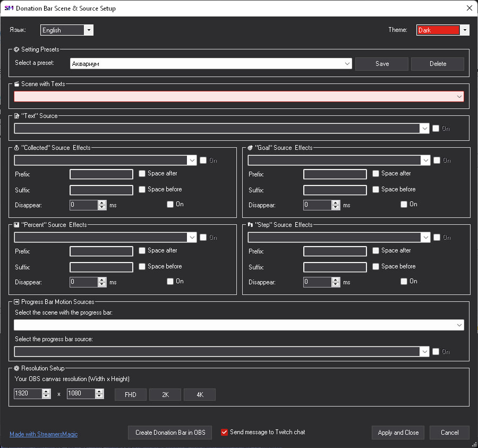Viewport: 478px width, 448px height.
Task: Click the "Percent" Source Effects section icon
Action: pyautogui.click(x=16, y=225)
